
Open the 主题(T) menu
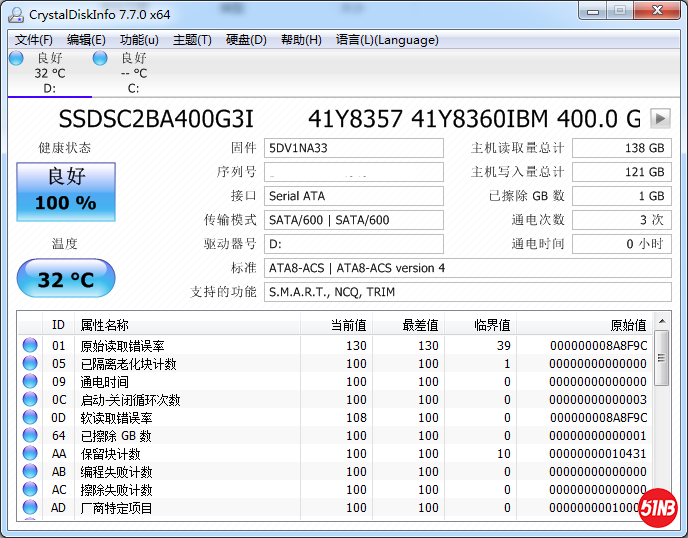pos(192,40)
